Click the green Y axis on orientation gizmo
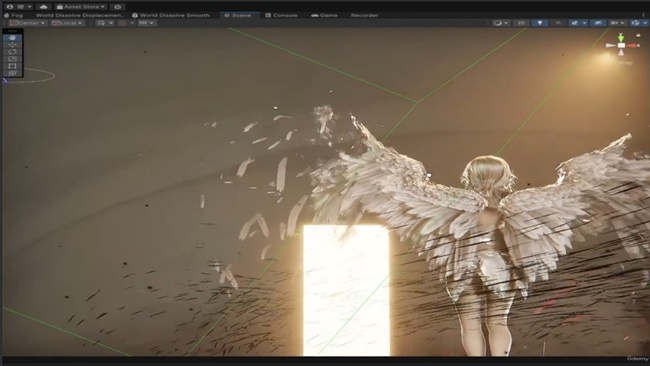Viewport: 650px width, 366px height. pyautogui.click(x=621, y=38)
